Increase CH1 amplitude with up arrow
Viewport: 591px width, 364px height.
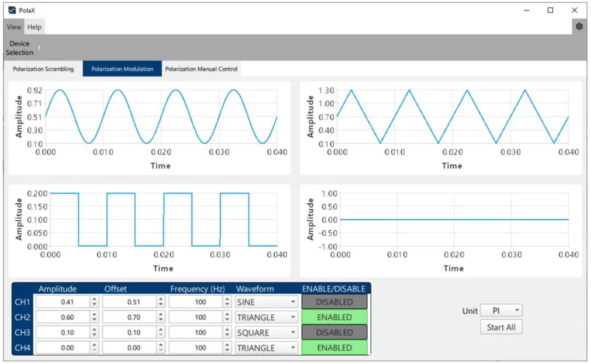(x=94, y=299)
